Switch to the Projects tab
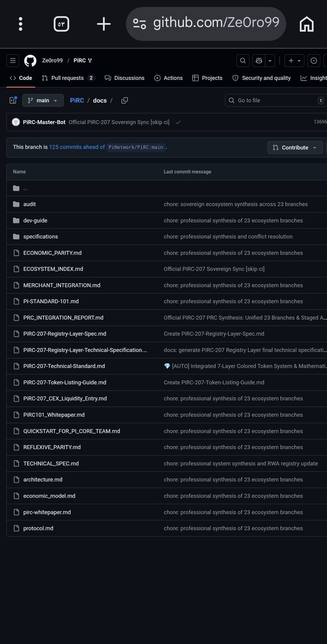 (207, 78)
